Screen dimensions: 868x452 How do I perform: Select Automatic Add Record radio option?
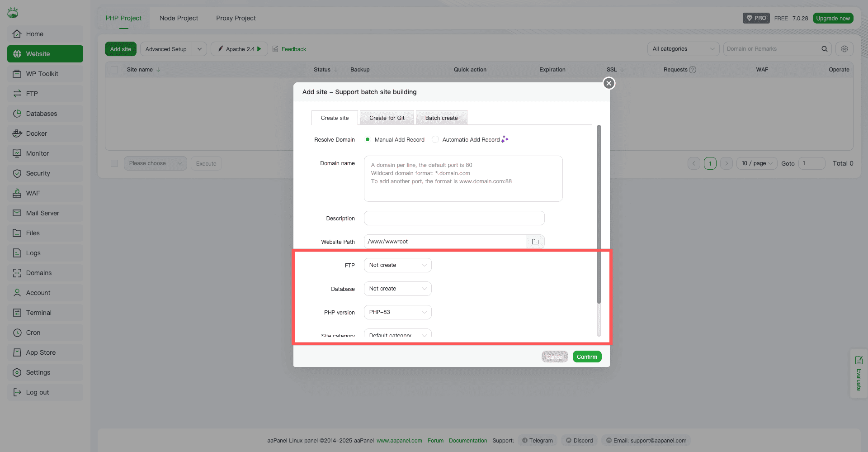tap(435, 140)
